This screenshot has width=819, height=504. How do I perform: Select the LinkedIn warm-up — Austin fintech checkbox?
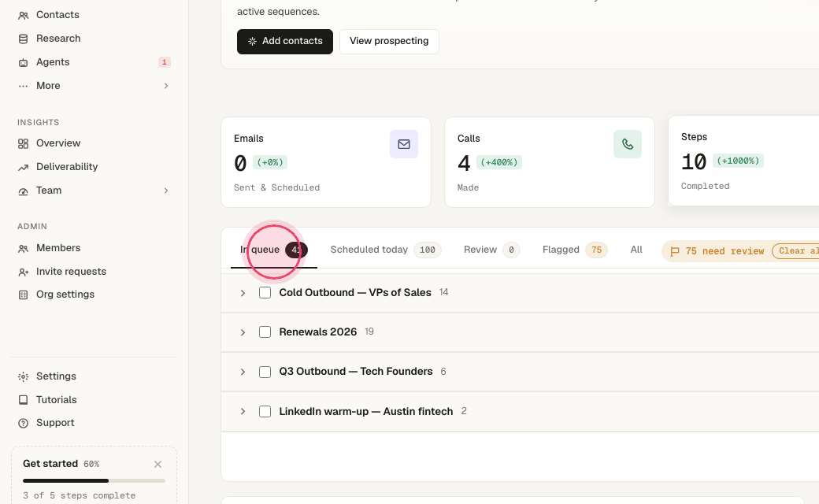pyautogui.click(x=265, y=412)
